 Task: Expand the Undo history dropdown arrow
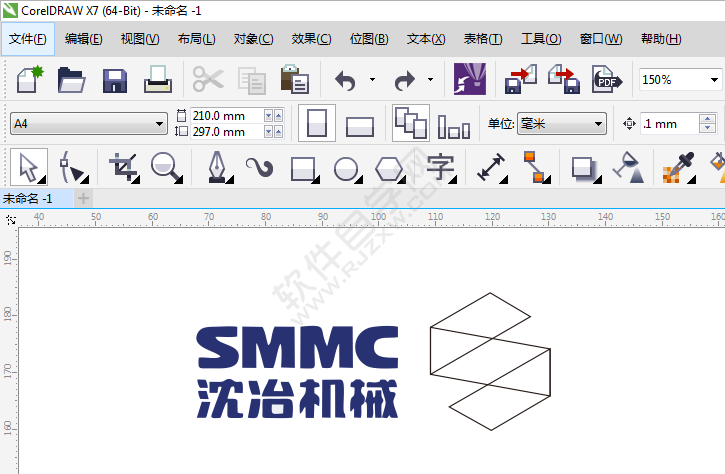(372, 80)
